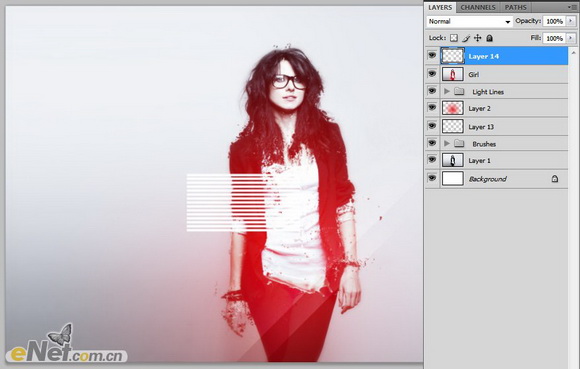
Task: Open the Layers panel flyout menu
Action: [x=572, y=7]
